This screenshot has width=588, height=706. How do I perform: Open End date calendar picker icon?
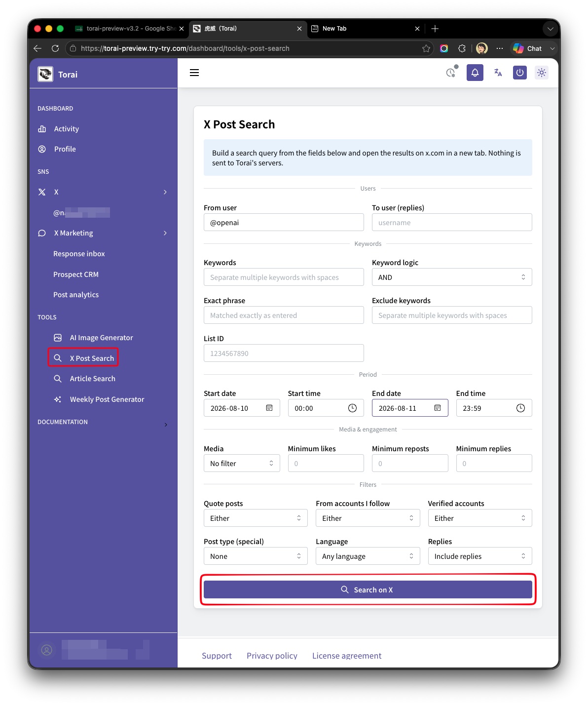click(x=438, y=408)
